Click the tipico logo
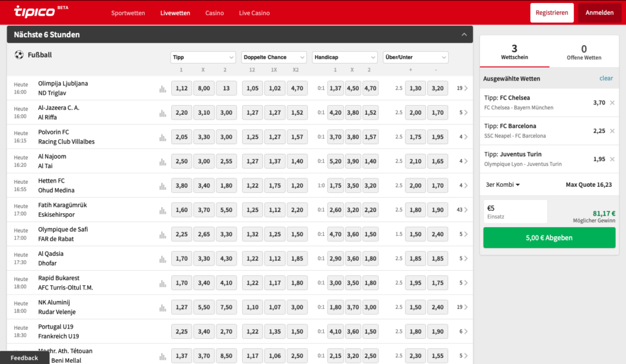 pos(34,12)
